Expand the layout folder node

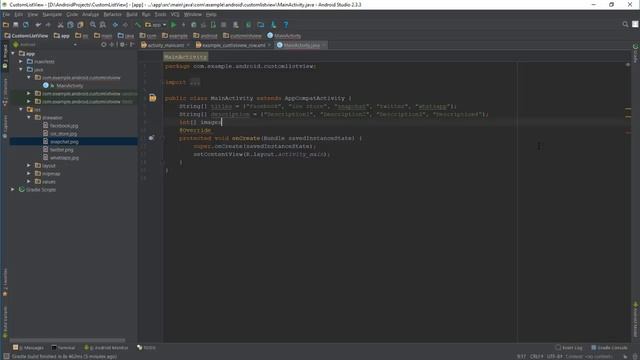(29, 165)
